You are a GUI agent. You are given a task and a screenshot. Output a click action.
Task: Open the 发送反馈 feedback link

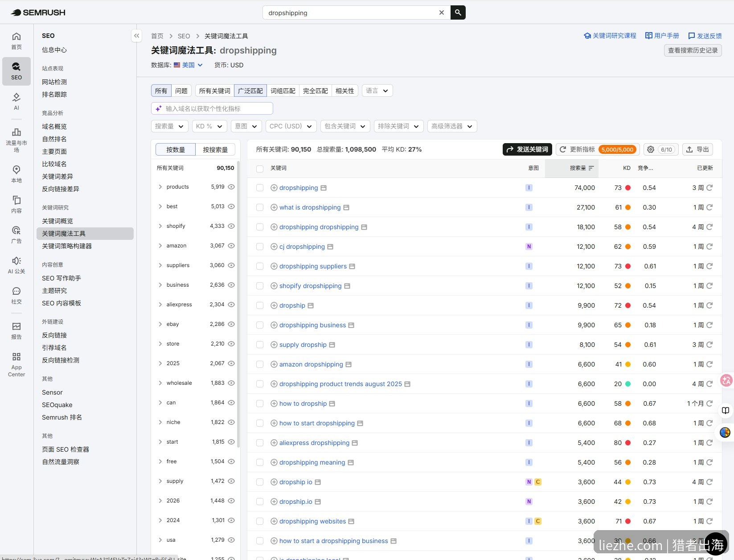click(705, 36)
